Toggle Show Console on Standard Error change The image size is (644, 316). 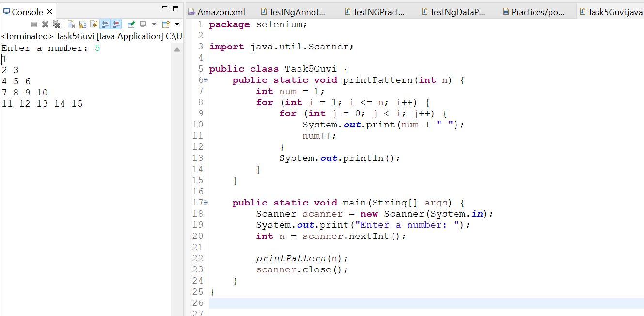(116, 24)
